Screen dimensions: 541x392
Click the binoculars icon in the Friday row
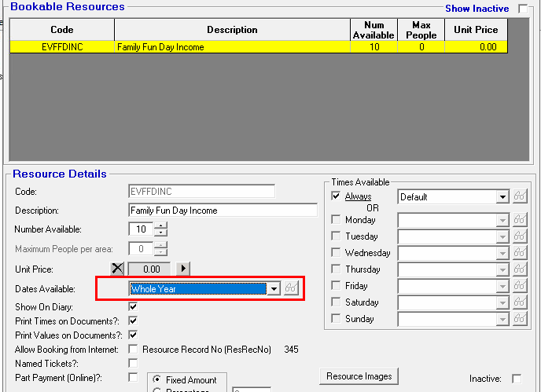pos(520,286)
